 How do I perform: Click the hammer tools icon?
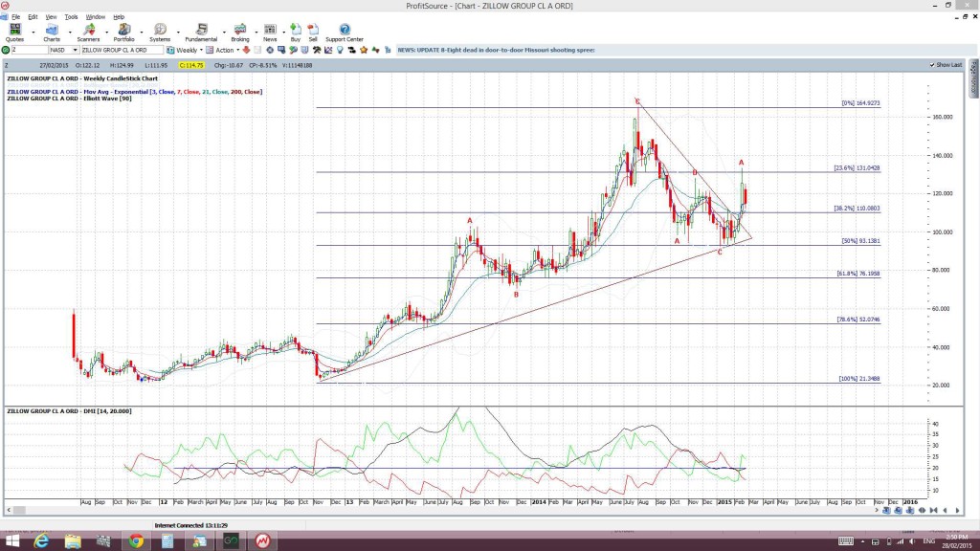(x=317, y=50)
